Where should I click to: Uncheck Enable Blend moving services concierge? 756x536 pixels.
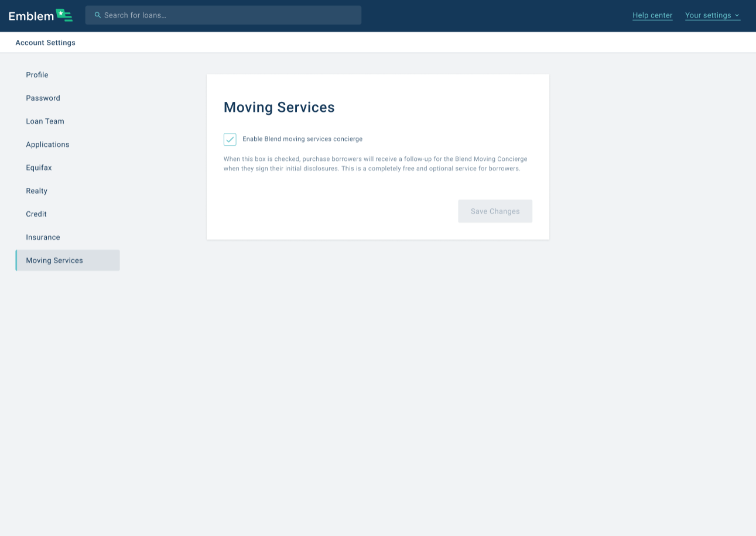[230, 139]
